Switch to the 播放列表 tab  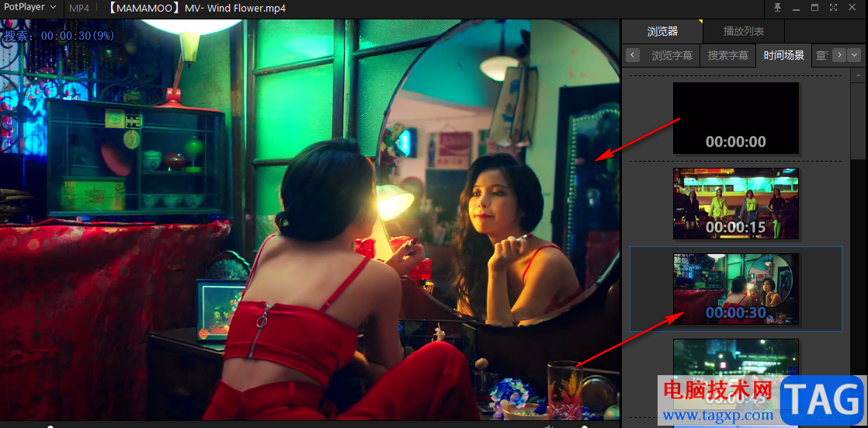[x=744, y=32]
